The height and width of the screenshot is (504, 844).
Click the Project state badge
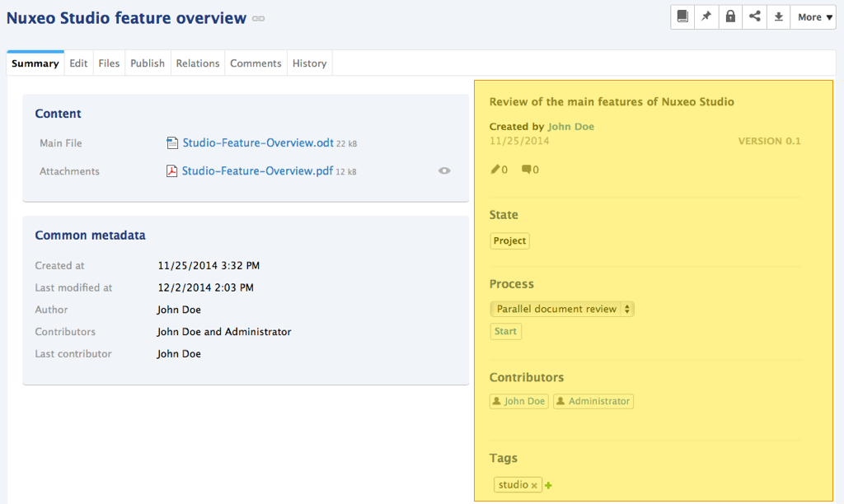pos(509,240)
